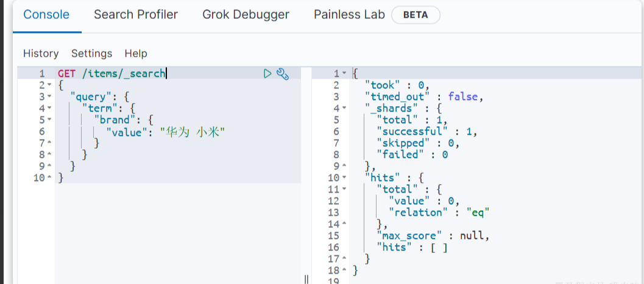
Task: Click the BETA badge next to Painless Lab
Action: (x=416, y=15)
